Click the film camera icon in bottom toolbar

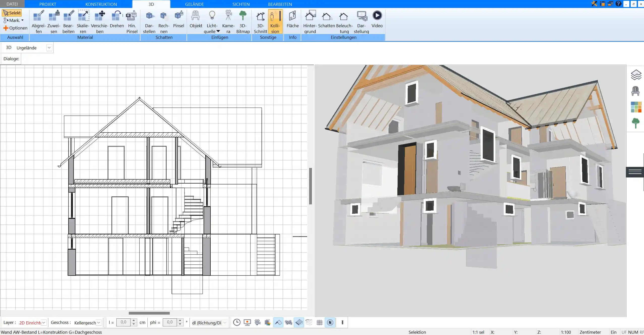pos(257,322)
